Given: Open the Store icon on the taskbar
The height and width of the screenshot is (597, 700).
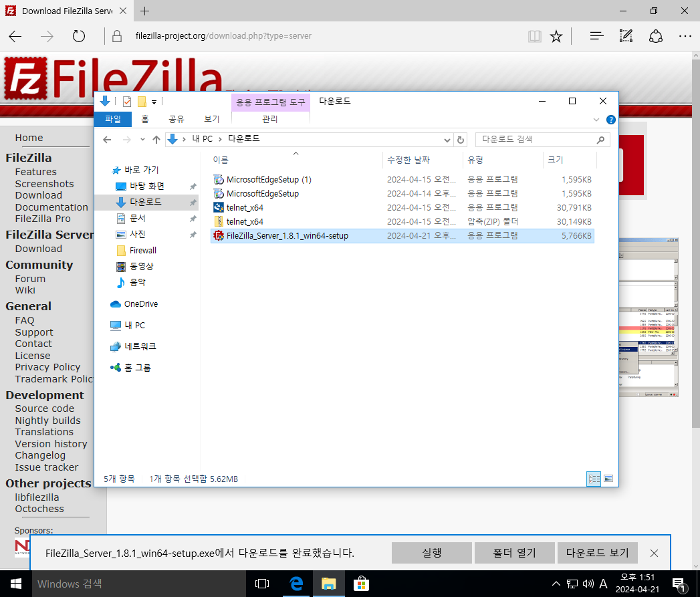Looking at the screenshot, I should [361, 584].
